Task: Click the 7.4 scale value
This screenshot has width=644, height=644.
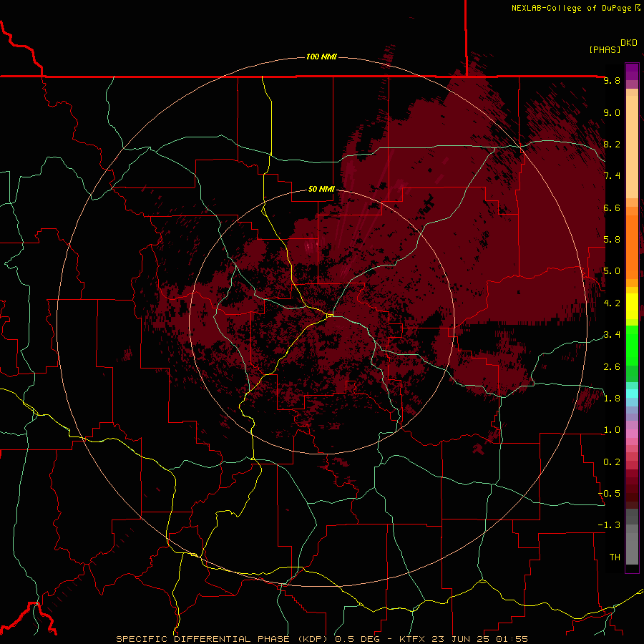Action: click(x=612, y=176)
